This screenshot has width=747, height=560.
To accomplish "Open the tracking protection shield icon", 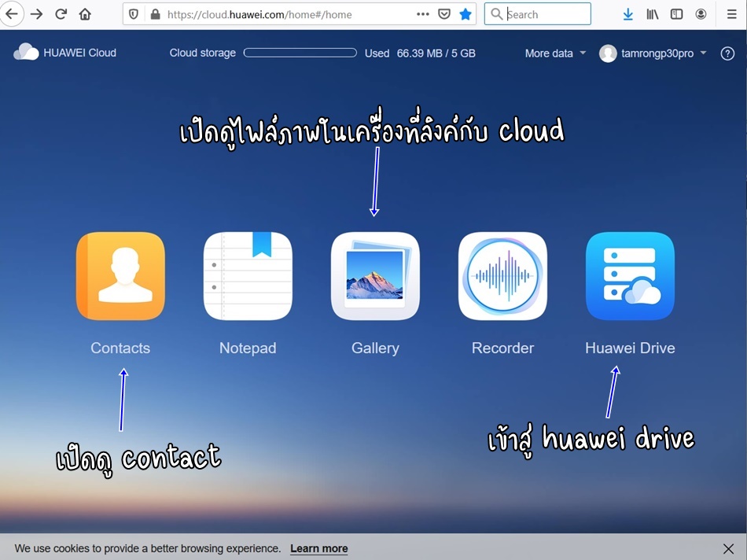I will [x=134, y=14].
